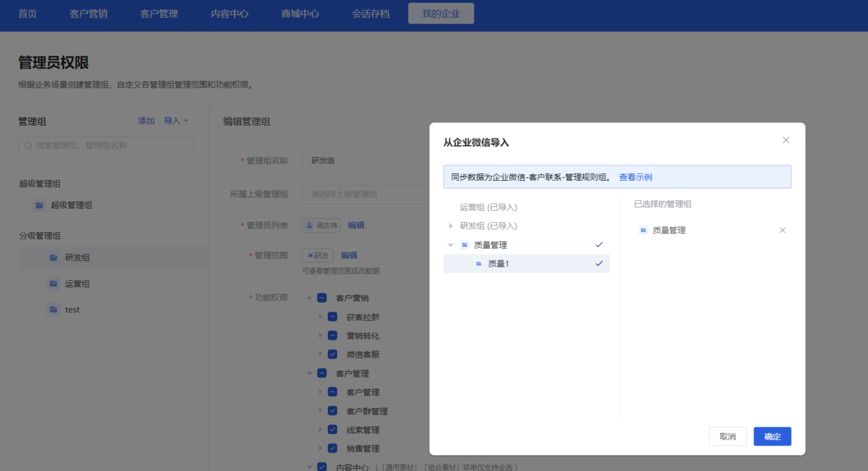This screenshot has width=868, height=471.
Task: Click the 研发组 folder icon in sidebar
Action: click(53, 258)
